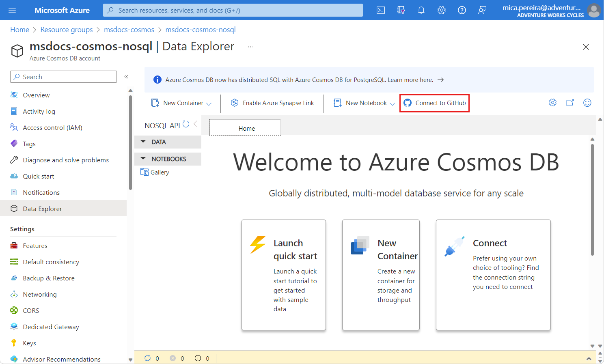
Task: Expand the New Notebook dropdown arrow
Action: (x=392, y=104)
